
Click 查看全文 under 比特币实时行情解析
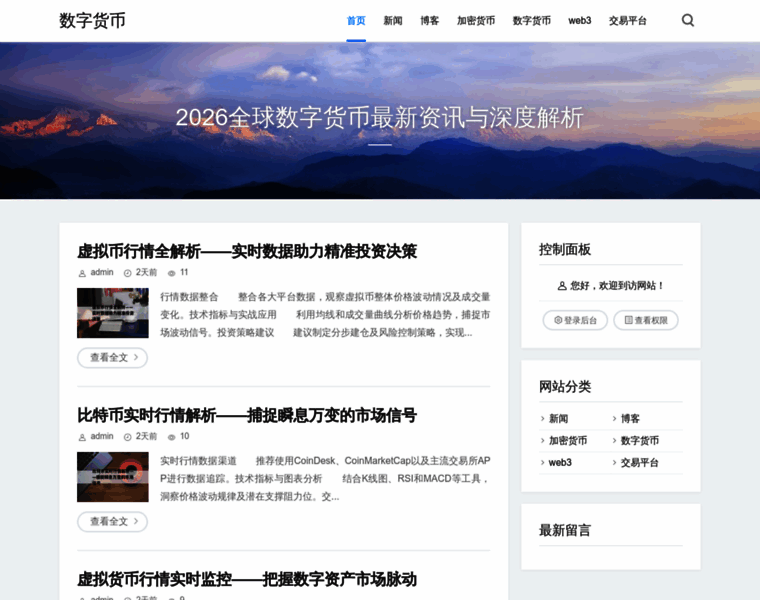[x=112, y=521]
